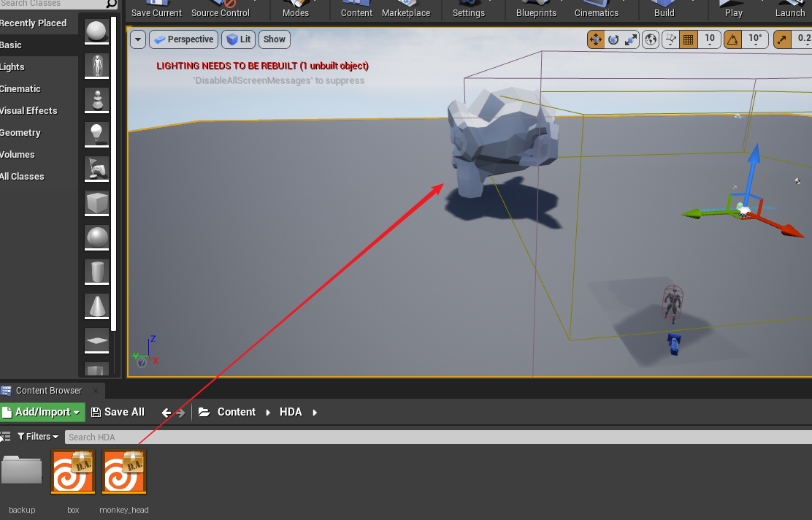Viewport: 812px width, 520px height.
Task: Cycle the world/local coordinate system globe
Action: pos(651,39)
